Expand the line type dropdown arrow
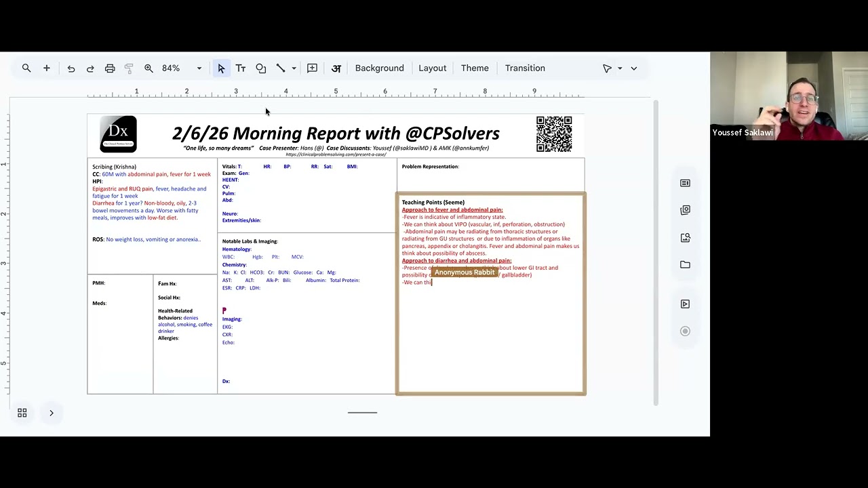This screenshot has height=488, width=868. (x=294, y=68)
